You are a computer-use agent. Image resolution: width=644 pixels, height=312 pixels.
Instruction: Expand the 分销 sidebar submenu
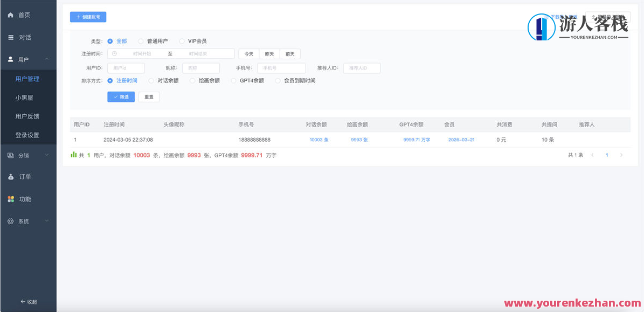pyautogui.click(x=47, y=155)
